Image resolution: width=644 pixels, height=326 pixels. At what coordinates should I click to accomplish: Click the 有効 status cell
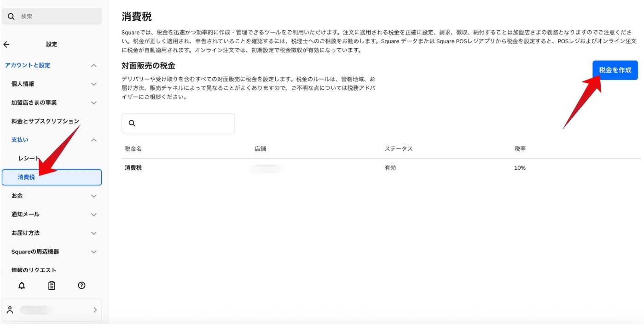pos(390,168)
